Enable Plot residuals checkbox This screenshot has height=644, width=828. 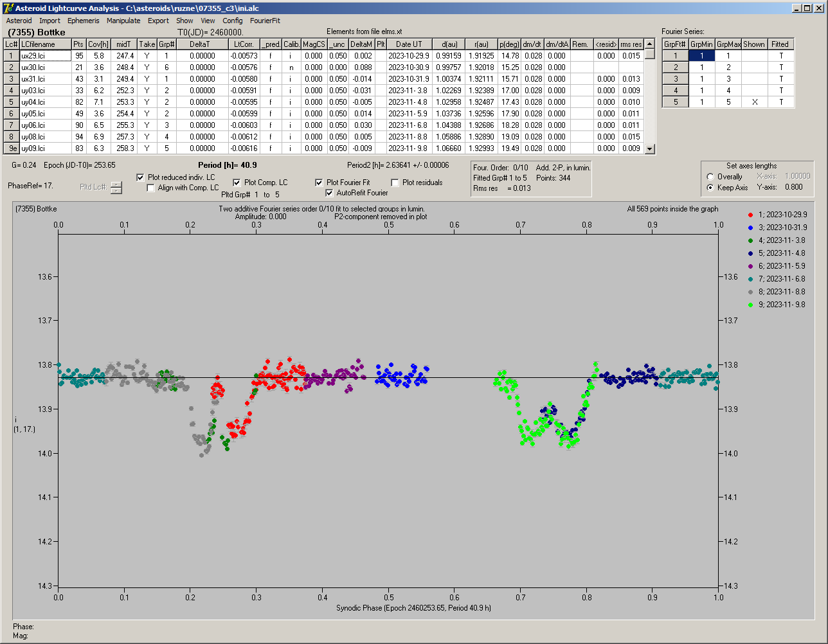pos(395,183)
